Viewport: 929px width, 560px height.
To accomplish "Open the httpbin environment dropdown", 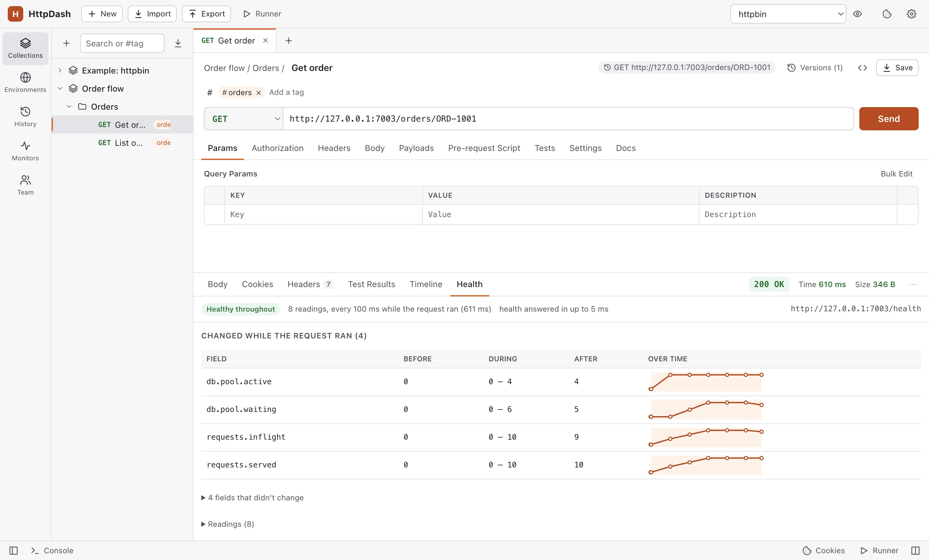I will (788, 14).
